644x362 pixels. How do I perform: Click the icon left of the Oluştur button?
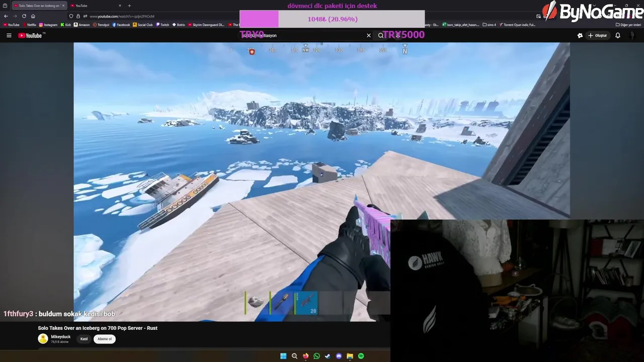580,35
